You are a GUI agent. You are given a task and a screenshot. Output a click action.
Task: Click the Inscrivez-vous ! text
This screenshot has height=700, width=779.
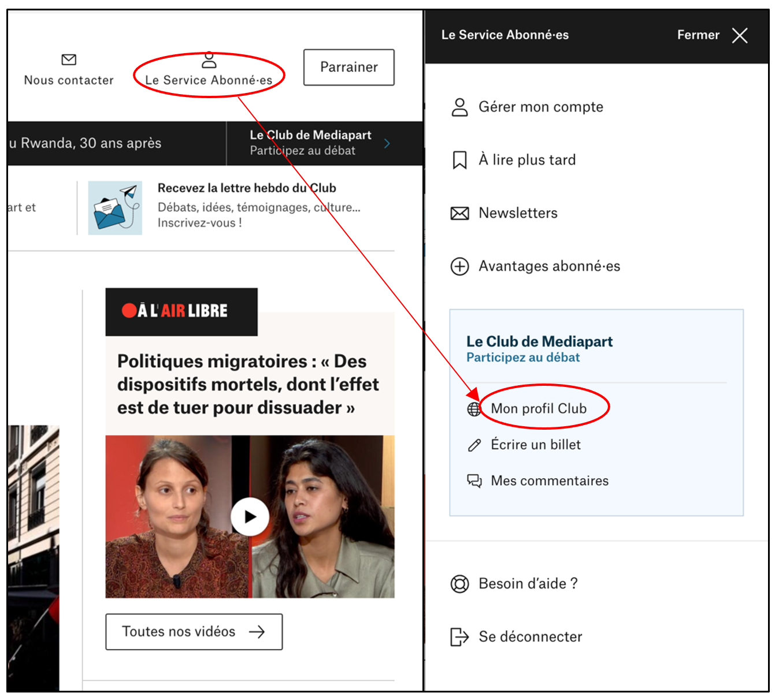pyautogui.click(x=200, y=223)
